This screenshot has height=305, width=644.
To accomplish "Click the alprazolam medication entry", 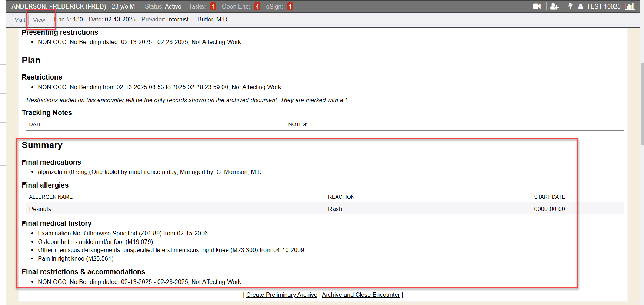I will click(150, 172).
